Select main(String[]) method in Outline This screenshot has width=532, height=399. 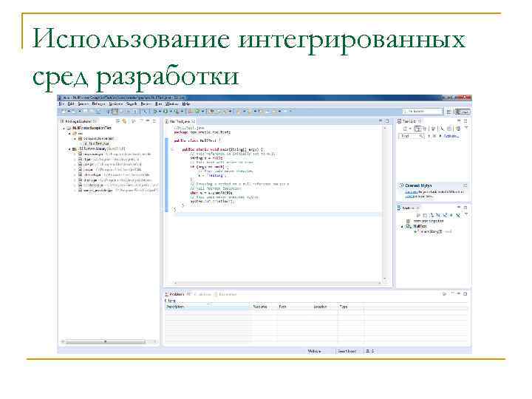[432, 231]
